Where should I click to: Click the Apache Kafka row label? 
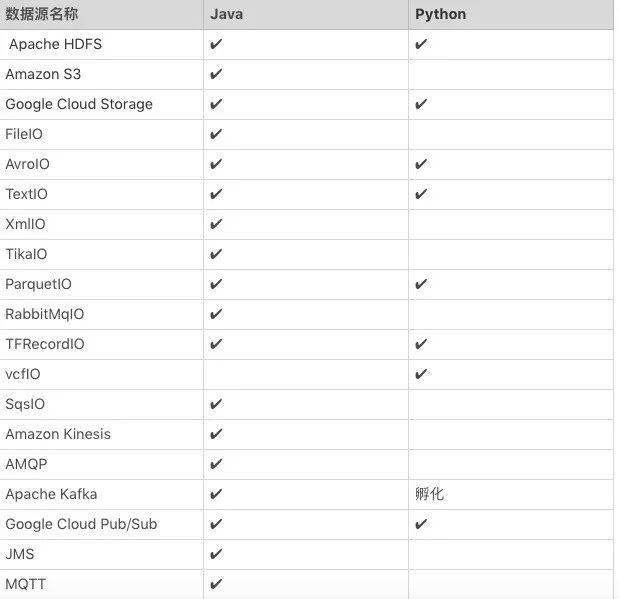(51, 494)
